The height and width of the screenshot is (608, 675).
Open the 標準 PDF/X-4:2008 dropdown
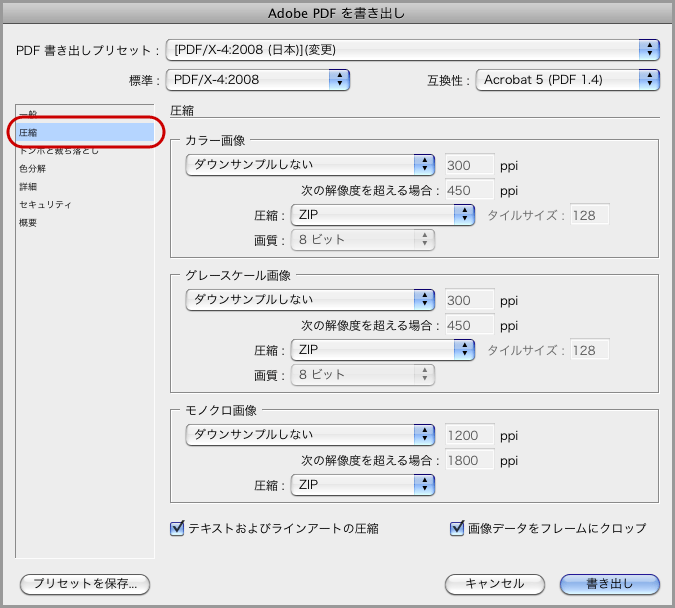coord(257,80)
